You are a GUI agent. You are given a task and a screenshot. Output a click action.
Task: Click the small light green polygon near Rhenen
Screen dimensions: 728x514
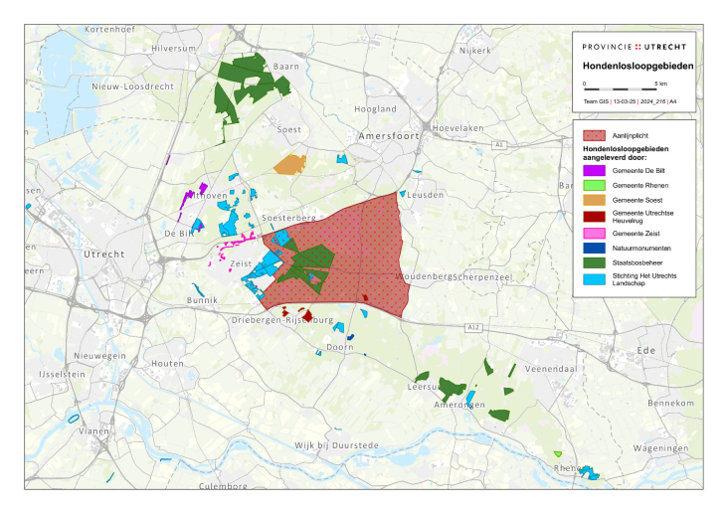point(558,454)
